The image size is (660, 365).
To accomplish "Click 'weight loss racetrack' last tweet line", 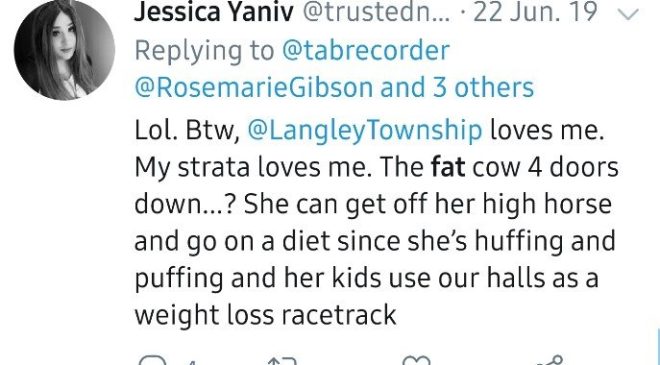I will 265,314.
